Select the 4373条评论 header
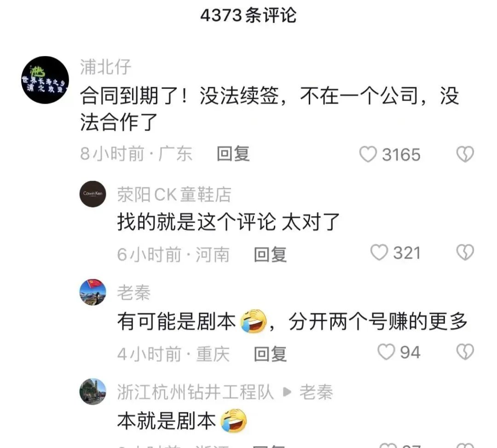This screenshot has width=497, height=448. click(248, 15)
